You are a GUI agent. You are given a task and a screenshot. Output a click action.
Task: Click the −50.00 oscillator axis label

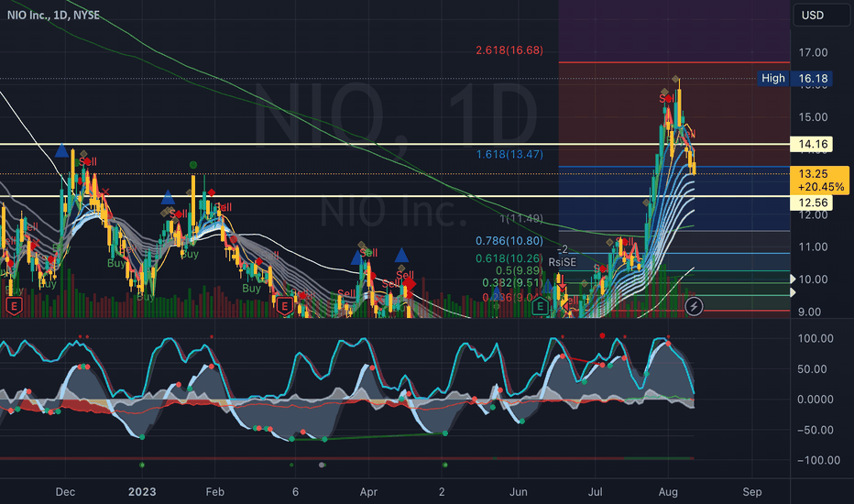coord(816,430)
